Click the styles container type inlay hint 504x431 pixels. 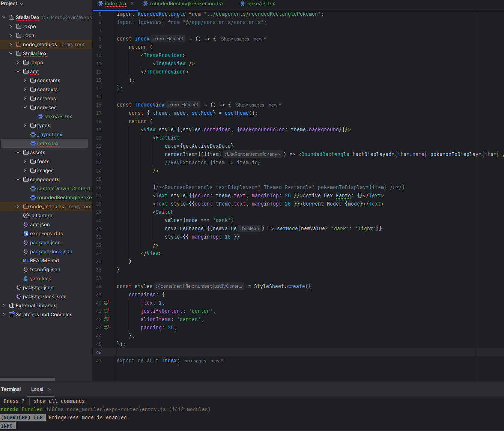(x=199, y=286)
